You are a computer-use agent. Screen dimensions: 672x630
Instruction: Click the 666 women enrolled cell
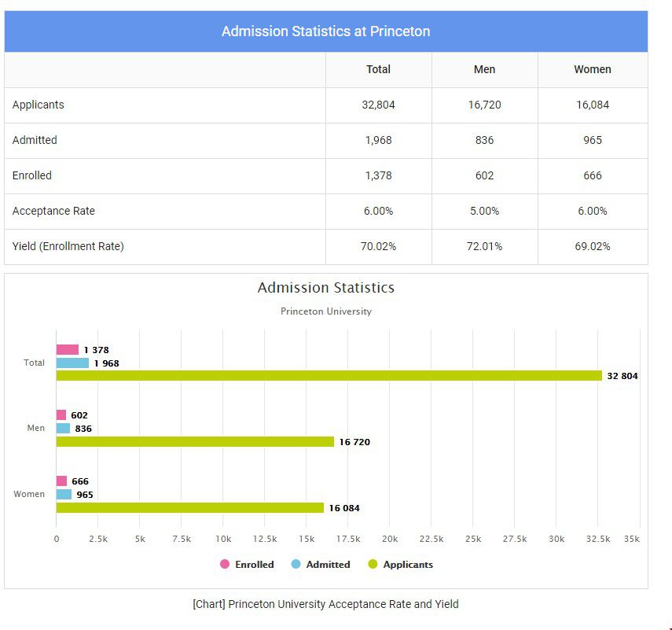[x=593, y=176]
